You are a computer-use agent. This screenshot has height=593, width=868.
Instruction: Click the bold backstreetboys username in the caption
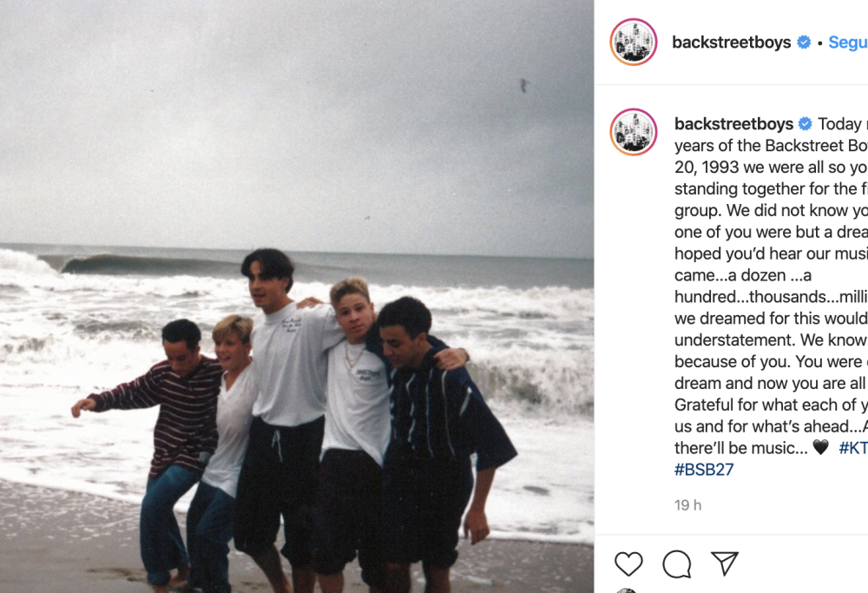coord(733,124)
